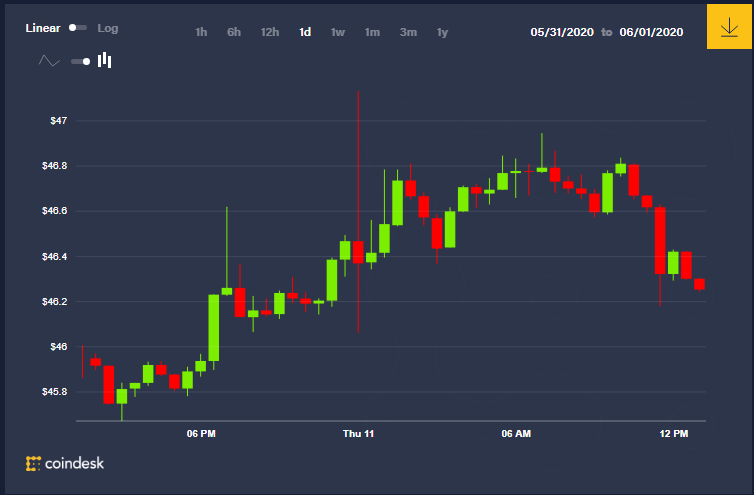This screenshot has height=495, width=754.
Task: Open the end date 06/01/2020 field
Action: pos(651,32)
